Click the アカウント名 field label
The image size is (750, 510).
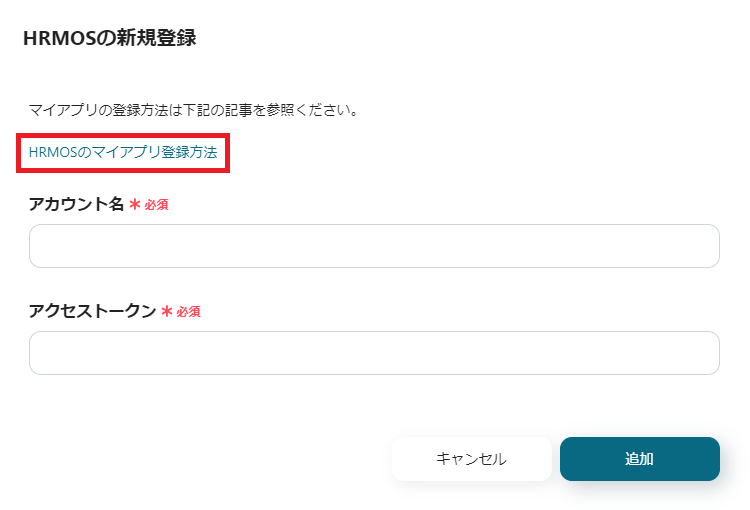click(x=77, y=204)
